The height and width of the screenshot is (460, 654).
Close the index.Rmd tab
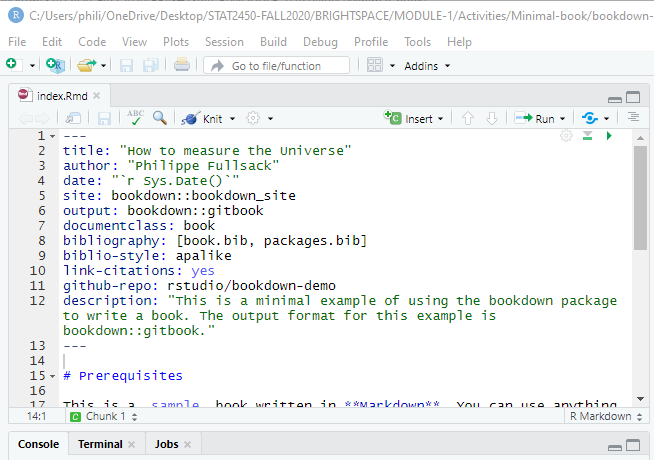pyautogui.click(x=96, y=96)
